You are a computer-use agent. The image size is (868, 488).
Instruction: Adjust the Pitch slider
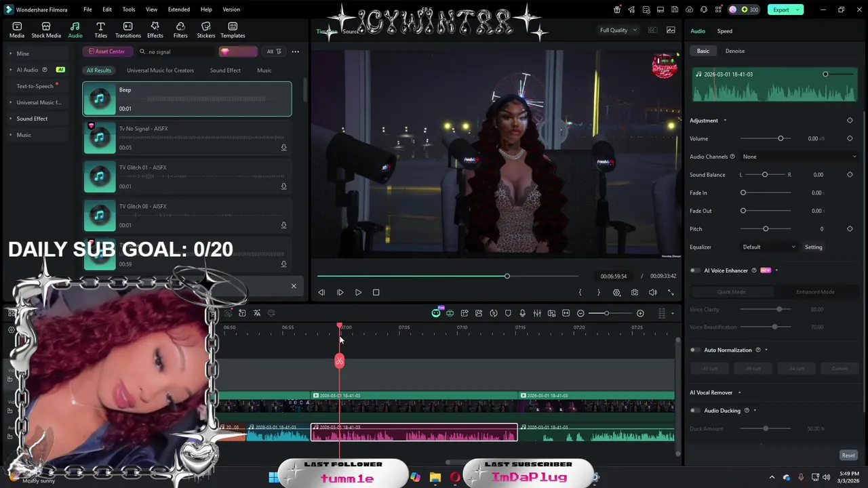point(766,228)
